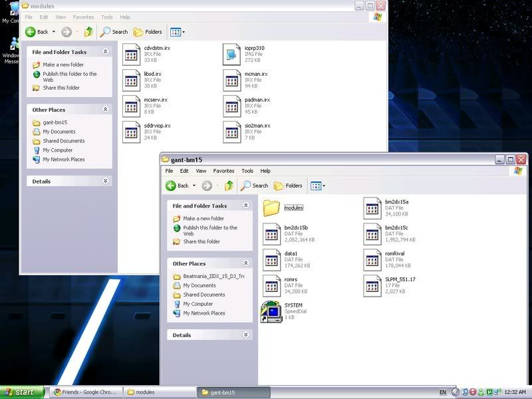
Task: Select sio2man.irx file icon
Action: click(x=231, y=132)
